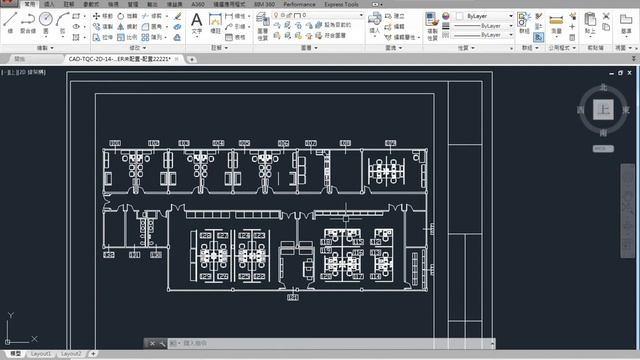The image size is (640, 360).
Task: Open the Measure tool
Action: point(556,23)
